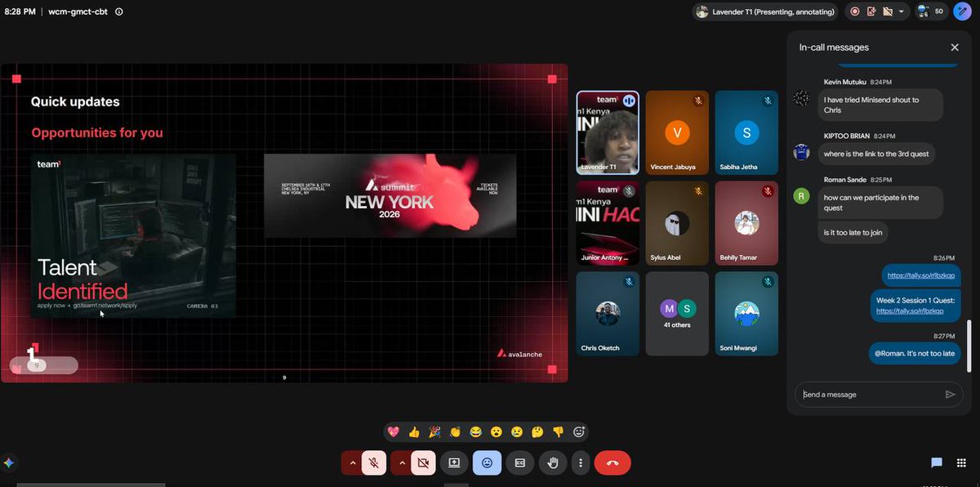Click the send message arrow icon

pyautogui.click(x=950, y=395)
